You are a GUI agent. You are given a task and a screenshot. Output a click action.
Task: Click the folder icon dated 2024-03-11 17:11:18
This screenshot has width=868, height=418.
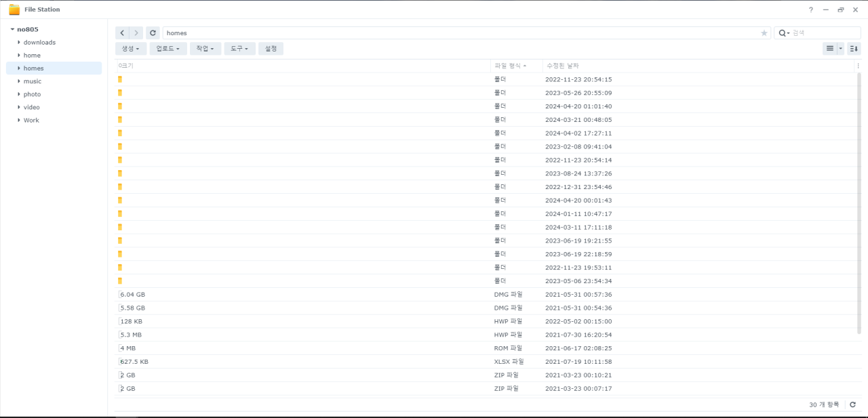pyautogui.click(x=120, y=227)
